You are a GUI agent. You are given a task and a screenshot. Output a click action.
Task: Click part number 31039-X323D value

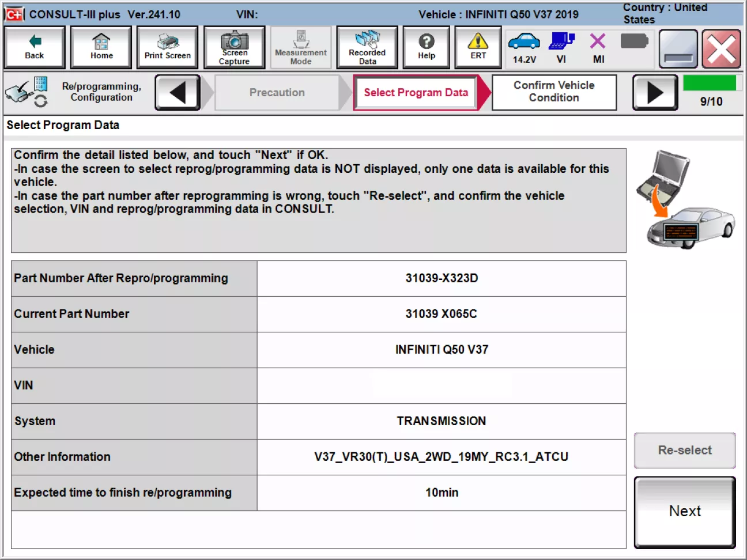point(442,278)
